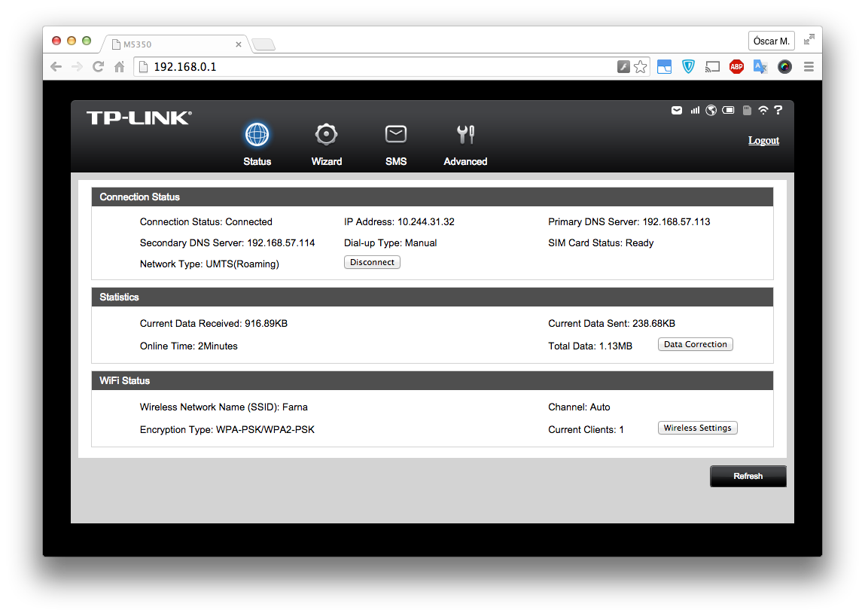Click the signal strength bars icon
The width and height of the screenshot is (865, 616).
point(695,111)
